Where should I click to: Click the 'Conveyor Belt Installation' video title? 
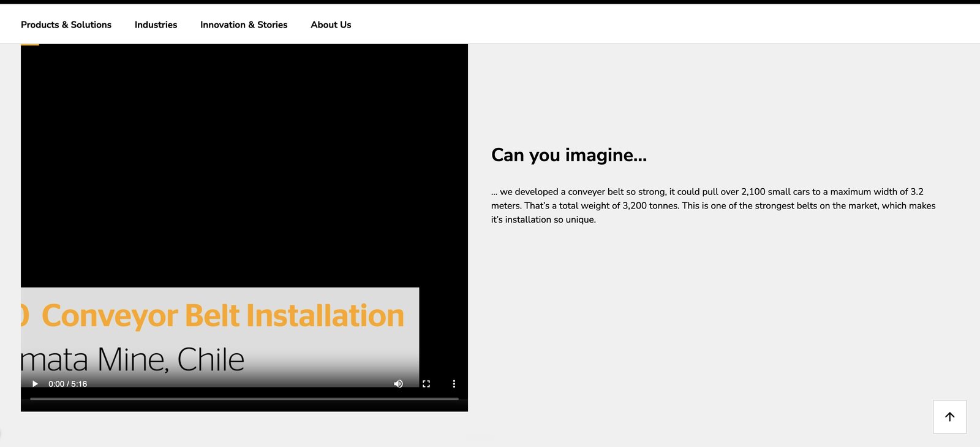pos(223,316)
